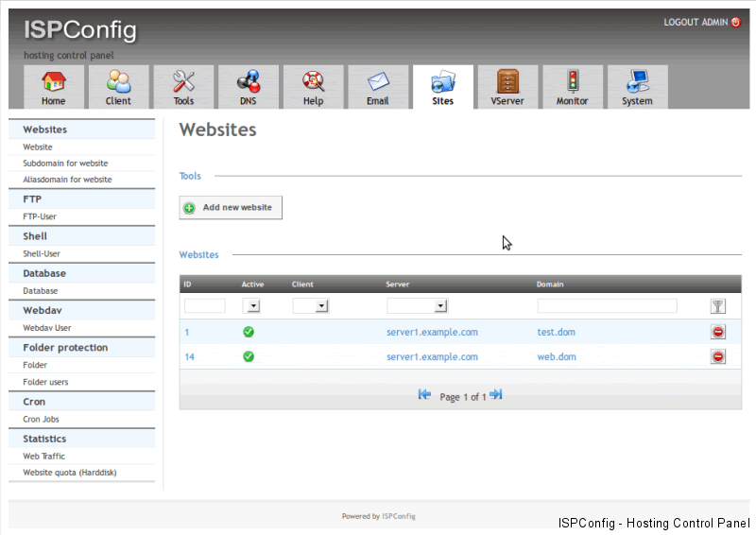Go to the last page arrow
Image resolution: width=756 pixels, height=535 pixels.
[496, 395]
